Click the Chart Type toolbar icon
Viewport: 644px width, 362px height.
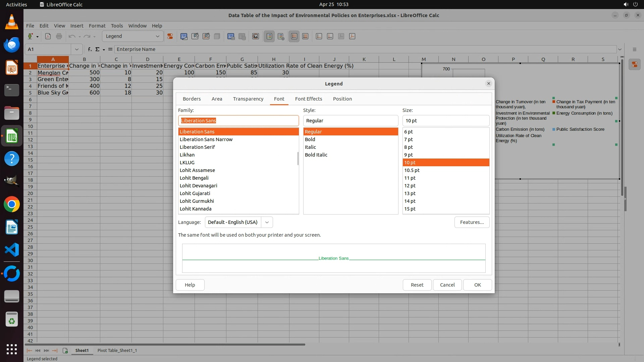pos(184,36)
